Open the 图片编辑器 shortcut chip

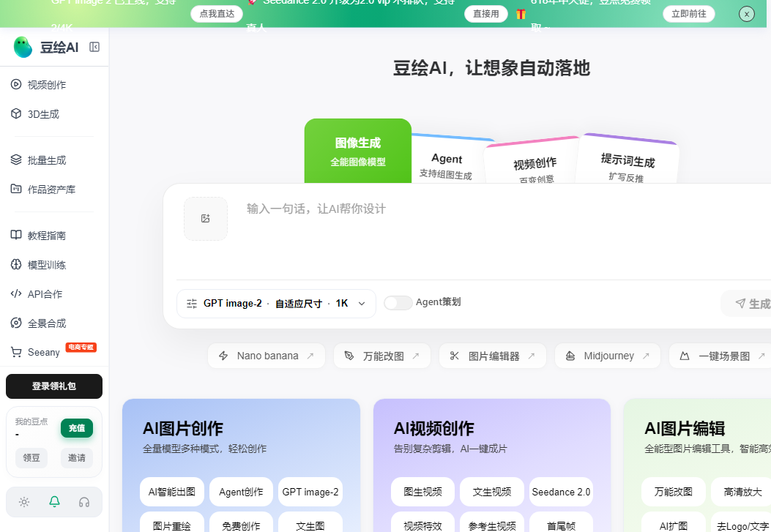click(x=493, y=356)
